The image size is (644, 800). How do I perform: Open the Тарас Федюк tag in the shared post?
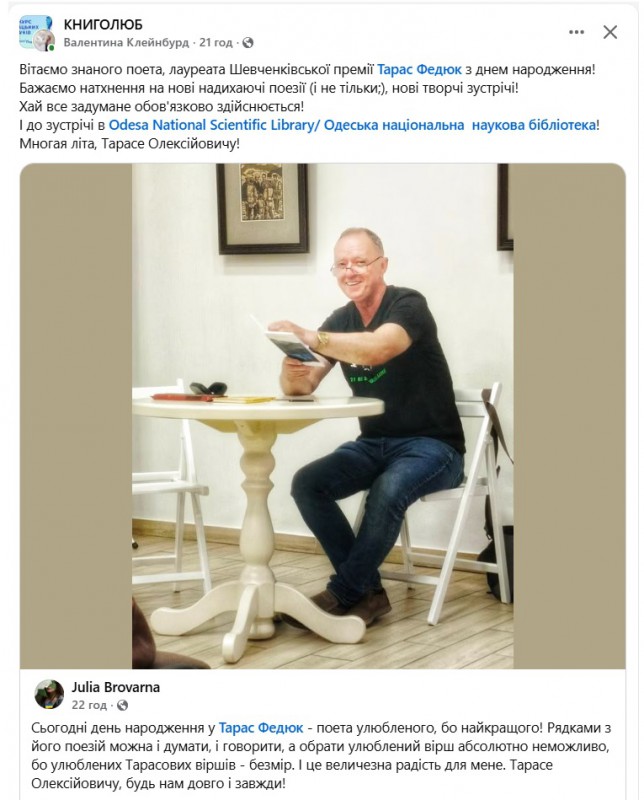click(x=261, y=728)
